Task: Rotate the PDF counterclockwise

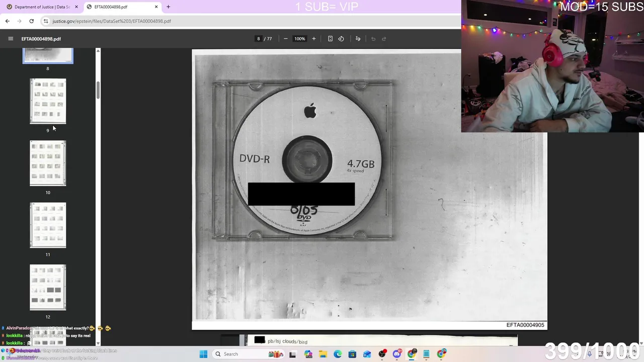Action: pos(341,39)
